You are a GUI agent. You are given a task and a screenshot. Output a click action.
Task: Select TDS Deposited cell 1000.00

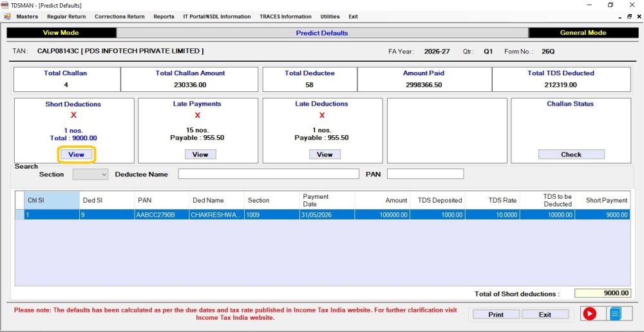[x=437, y=215]
